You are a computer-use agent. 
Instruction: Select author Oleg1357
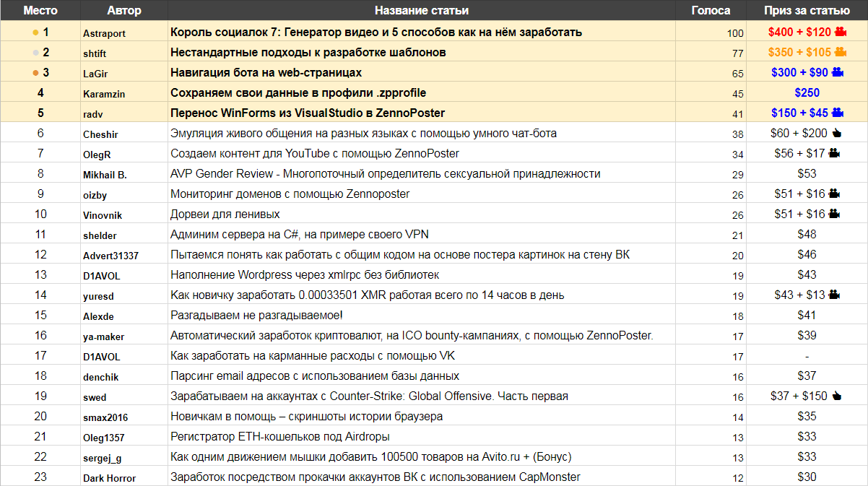click(x=104, y=437)
